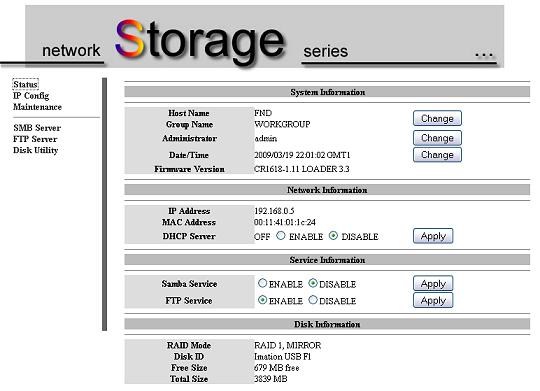This screenshot has height=391, width=540.
Task: Click Change button for Date/Time
Action: pyautogui.click(x=437, y=155)
